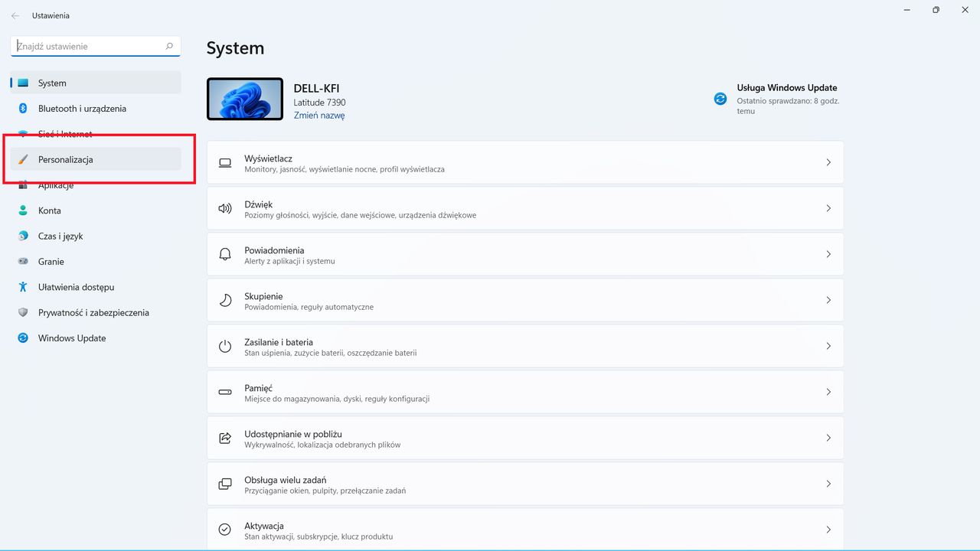Expand the Pamięć storage chevron
980x551 pixels.
click(828, 392)
